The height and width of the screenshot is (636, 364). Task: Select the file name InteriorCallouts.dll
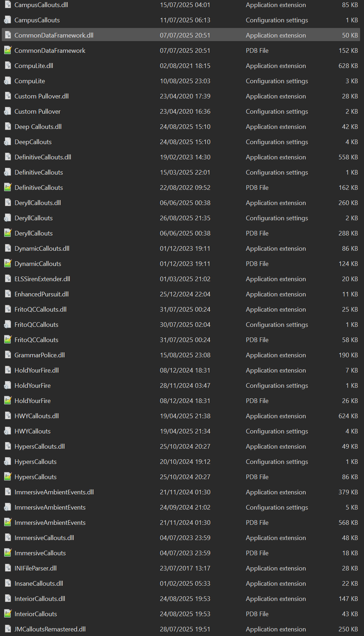(x=40, y=599)
